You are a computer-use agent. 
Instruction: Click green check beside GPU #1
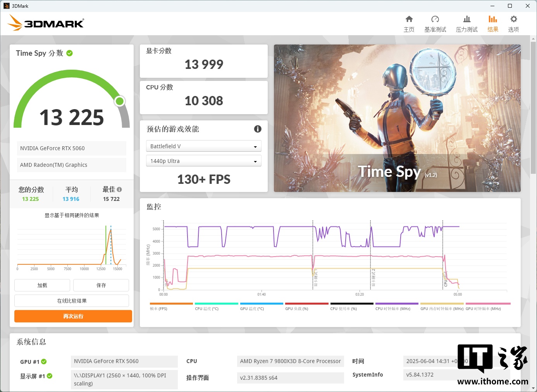tap(44, 361)
